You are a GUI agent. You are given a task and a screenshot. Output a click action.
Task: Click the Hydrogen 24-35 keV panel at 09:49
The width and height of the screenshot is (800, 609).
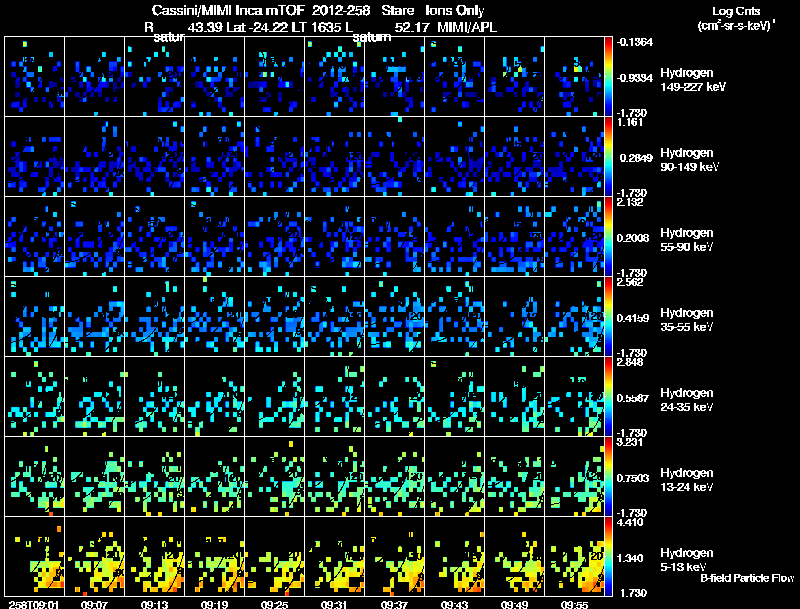point(514,396)
